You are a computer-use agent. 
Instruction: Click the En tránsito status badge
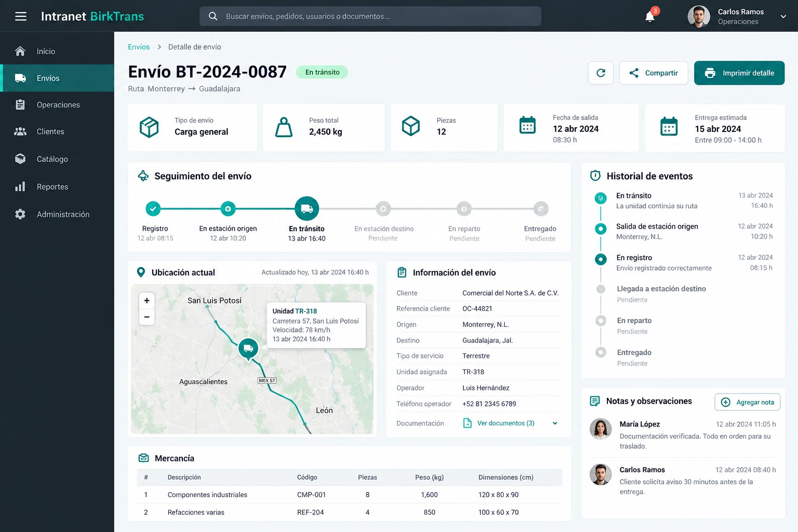coord(322,72)
